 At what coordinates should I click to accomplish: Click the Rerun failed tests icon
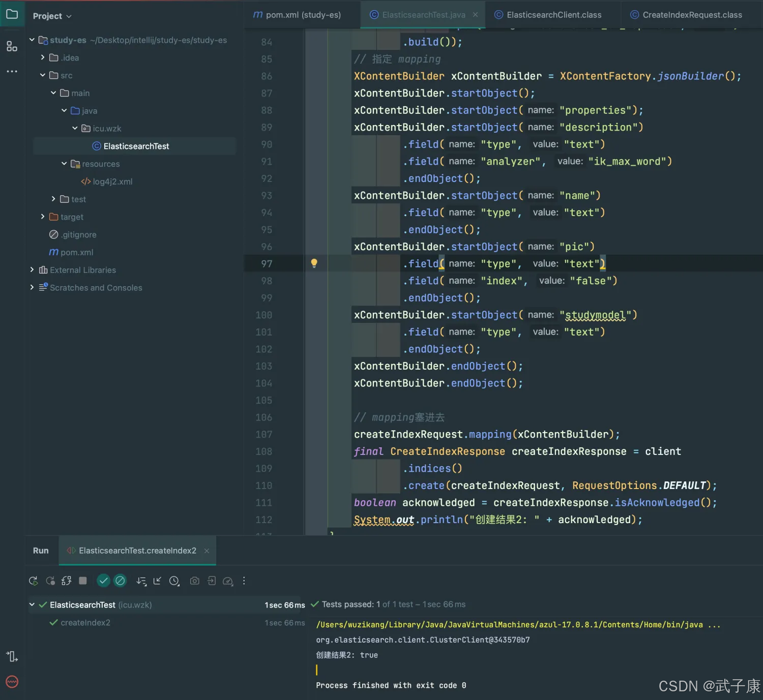pos(50,581)
